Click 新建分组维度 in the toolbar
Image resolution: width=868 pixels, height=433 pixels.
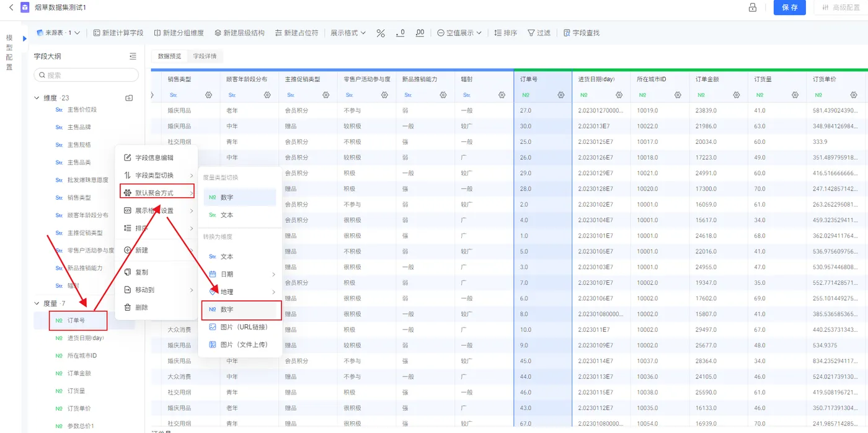point(179,33)
